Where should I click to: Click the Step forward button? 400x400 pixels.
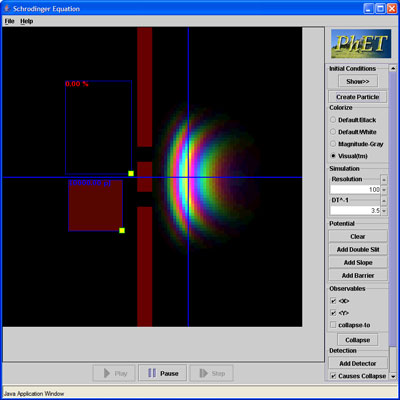211,373
